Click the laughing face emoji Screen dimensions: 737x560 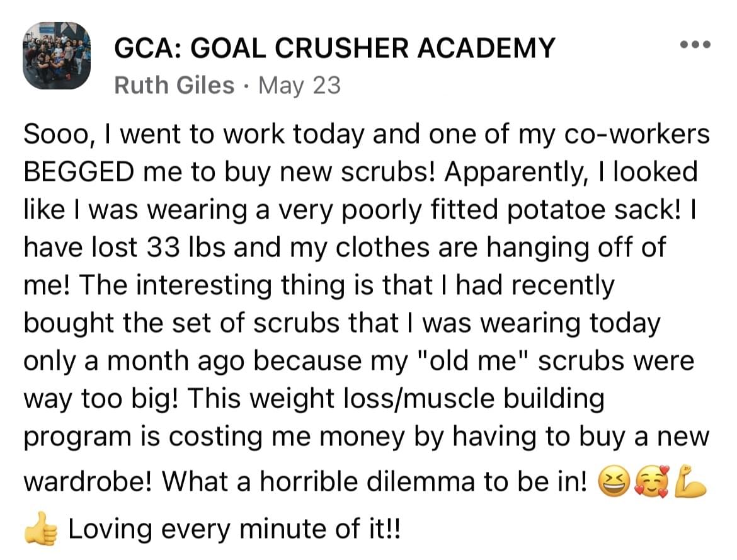point(614,483)
